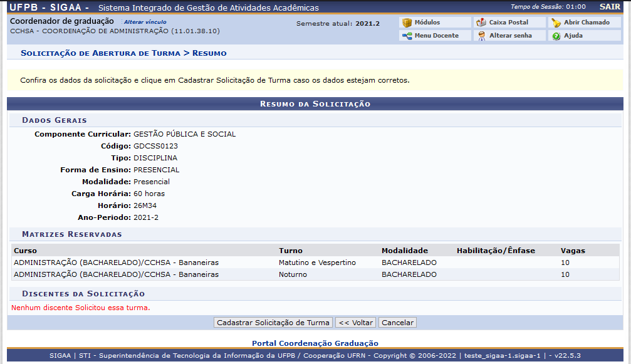Screen dimensions: 631x364
Task: Open the Abrir Chamado link
Action: 587,23
